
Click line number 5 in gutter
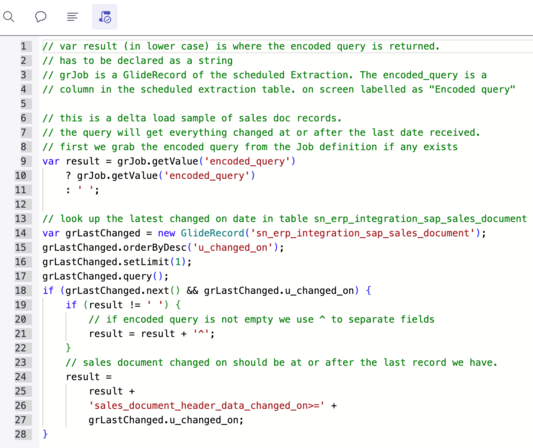pos(23,104)
